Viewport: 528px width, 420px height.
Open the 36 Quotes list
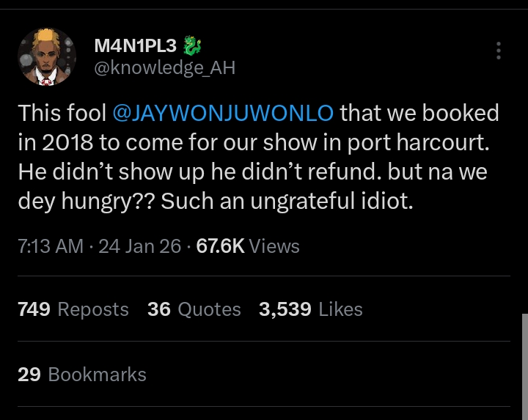[x=194, y=309]
